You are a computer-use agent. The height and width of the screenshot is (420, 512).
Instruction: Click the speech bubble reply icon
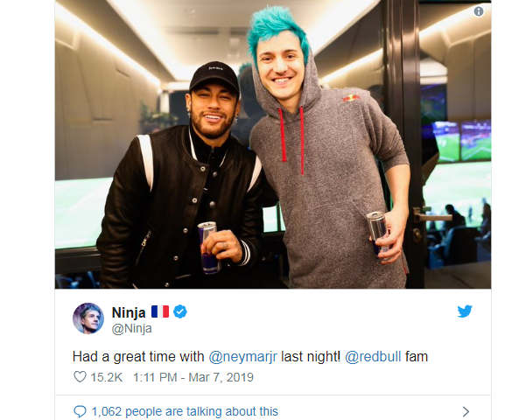(x=80, y=411)
